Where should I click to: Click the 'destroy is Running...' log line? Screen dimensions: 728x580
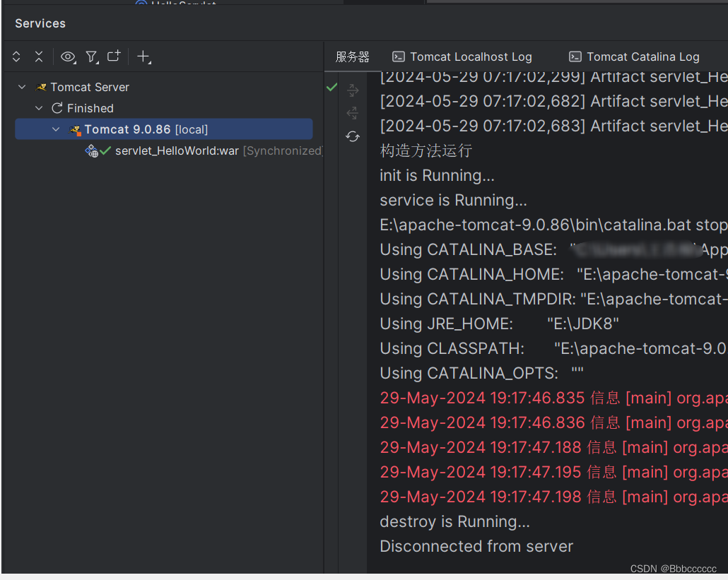click(454, 521)
